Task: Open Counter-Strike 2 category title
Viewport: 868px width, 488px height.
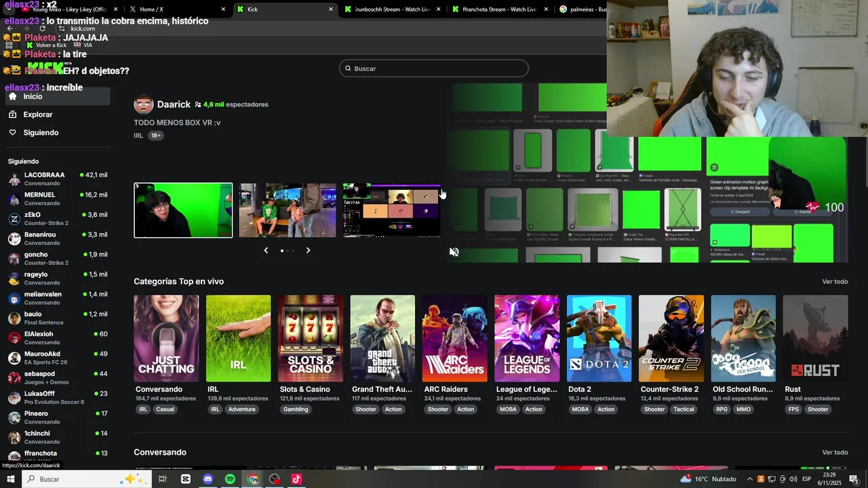Action: point(669,390)
